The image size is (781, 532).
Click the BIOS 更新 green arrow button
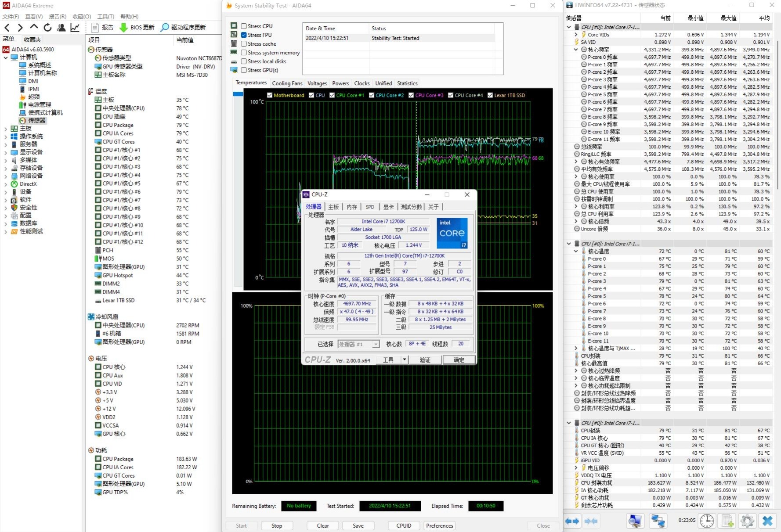(137, 27)
